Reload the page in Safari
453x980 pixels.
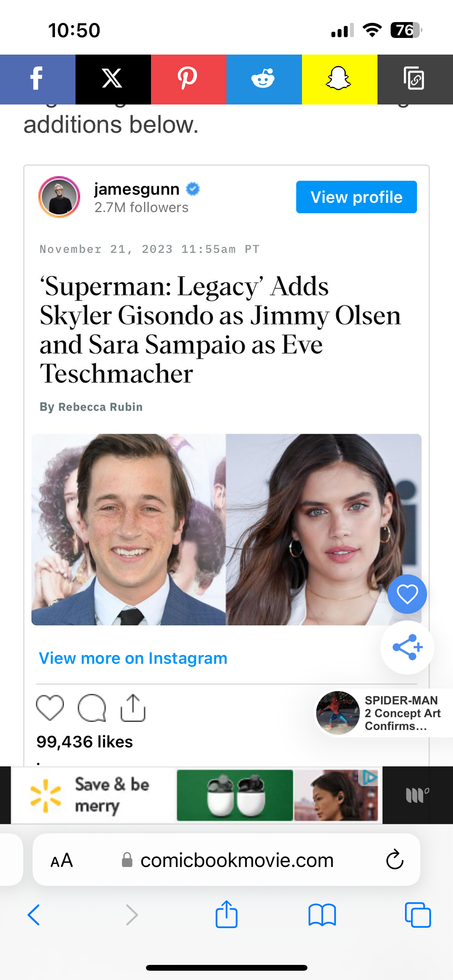[395, 860]
